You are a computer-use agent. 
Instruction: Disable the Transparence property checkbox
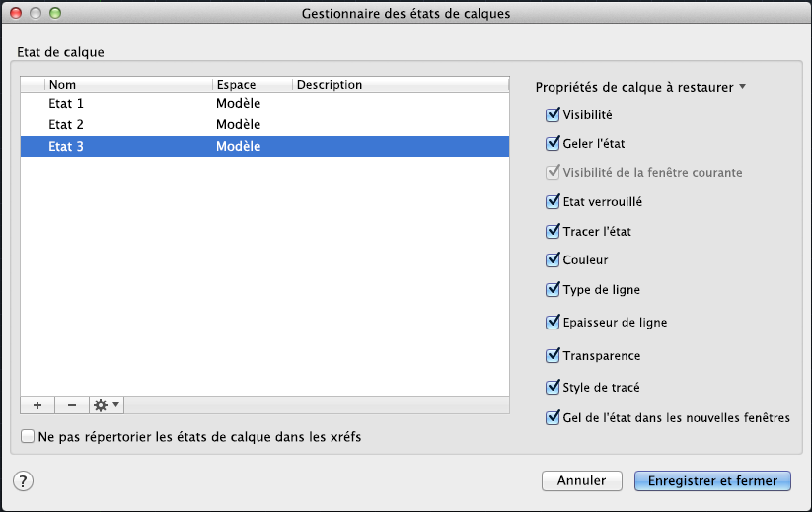coord(553,355)
